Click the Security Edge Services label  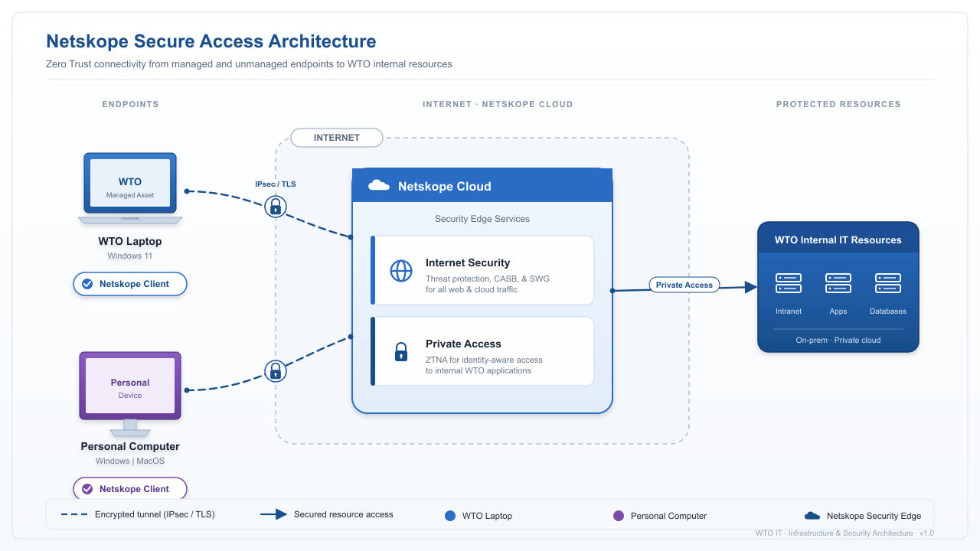point(482,219)
